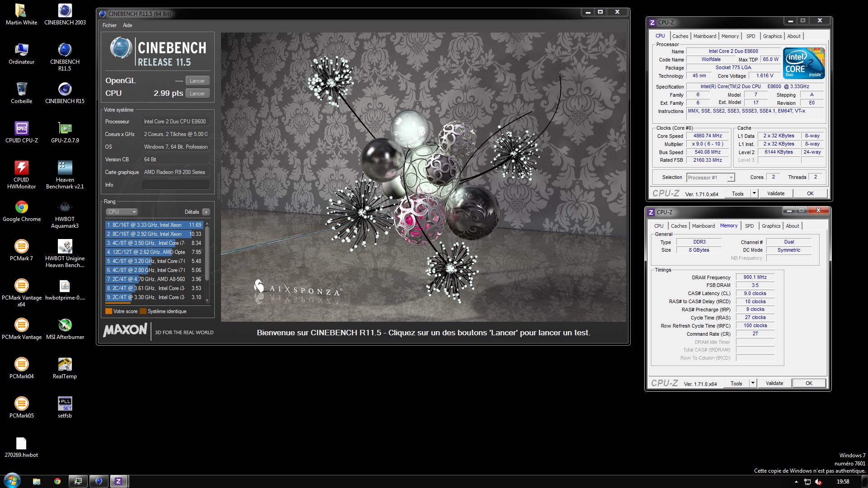
Task: Select ranking row 8C/16T @ 3.33 GHz Intel Xeon
Action: [155, 225]
